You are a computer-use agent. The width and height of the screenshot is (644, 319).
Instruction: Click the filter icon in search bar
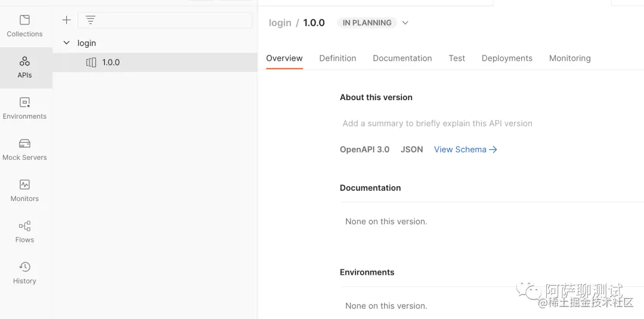[x=91, y=20]
